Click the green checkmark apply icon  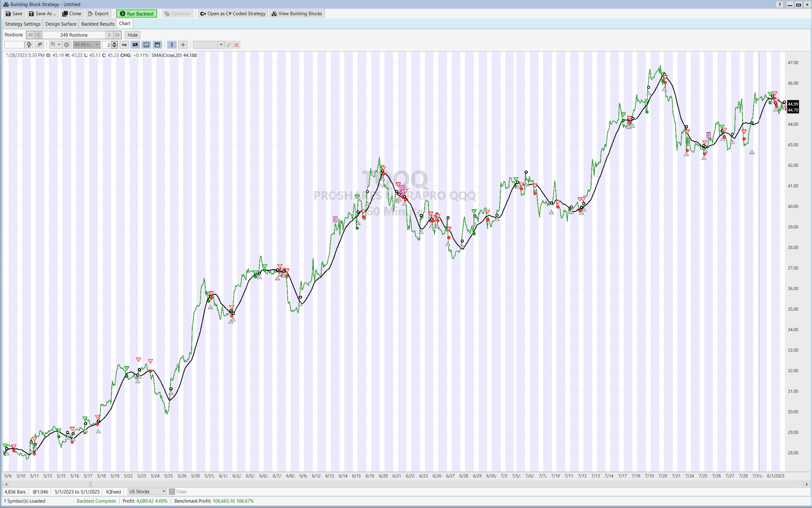pyautogui.click(x=228, y=45)
